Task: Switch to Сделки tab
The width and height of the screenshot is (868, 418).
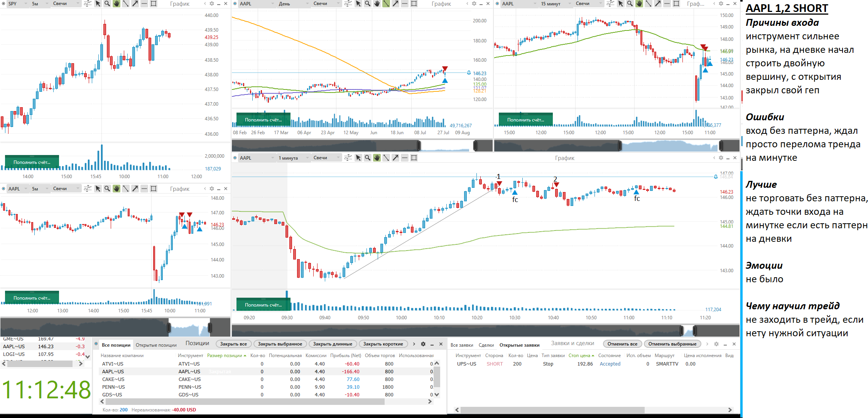Action: pos(486,345)
